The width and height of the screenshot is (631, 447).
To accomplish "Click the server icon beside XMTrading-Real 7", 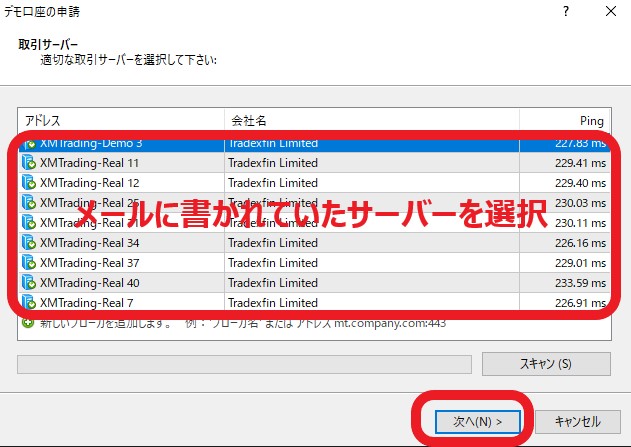I will coord(29,302).
